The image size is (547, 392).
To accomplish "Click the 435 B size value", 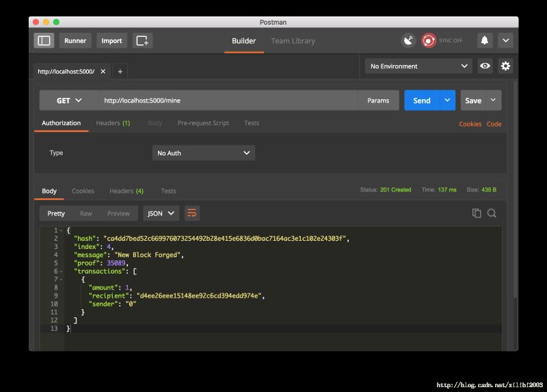I will (489, 190).
